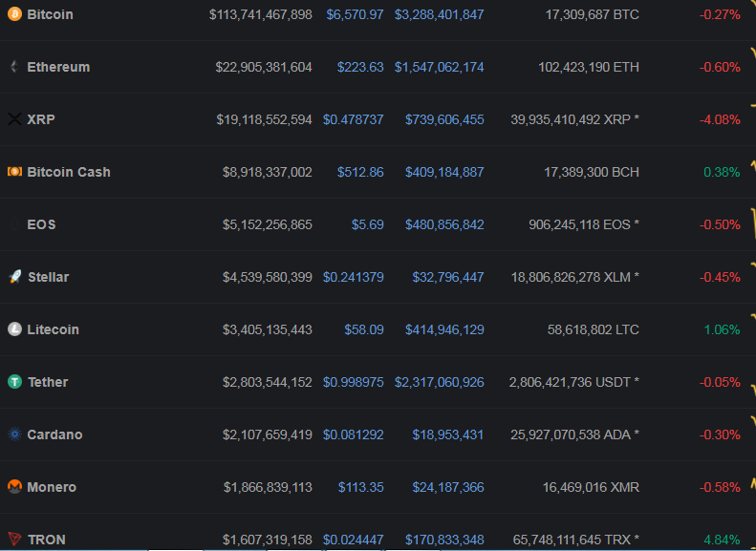
Task: Open the Stellar coin name link
Action: 48,277
